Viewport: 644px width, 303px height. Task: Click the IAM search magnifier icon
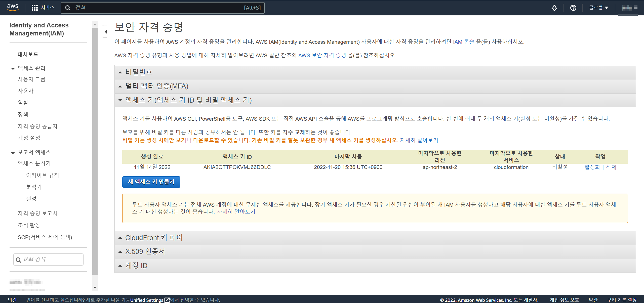click(x=18, y=260)
